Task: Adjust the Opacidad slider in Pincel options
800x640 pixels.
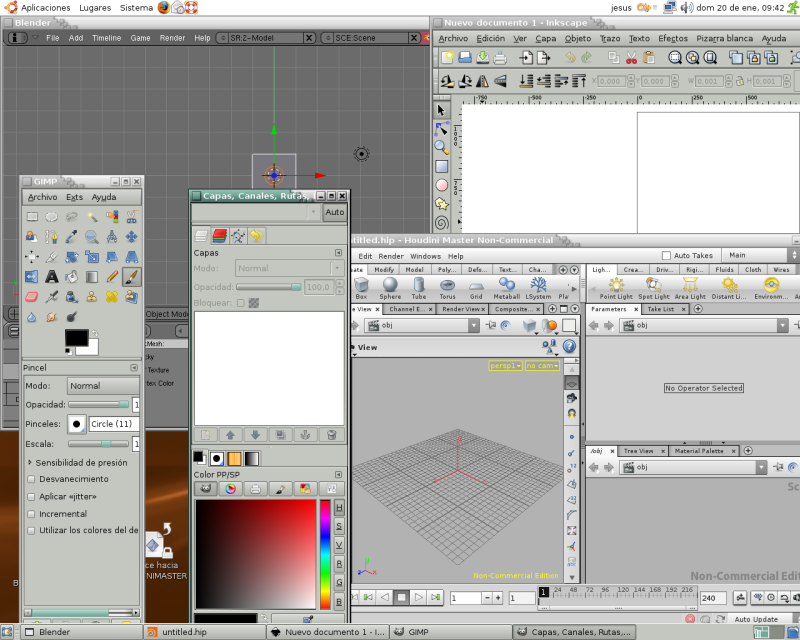Action: click(98, 404)
